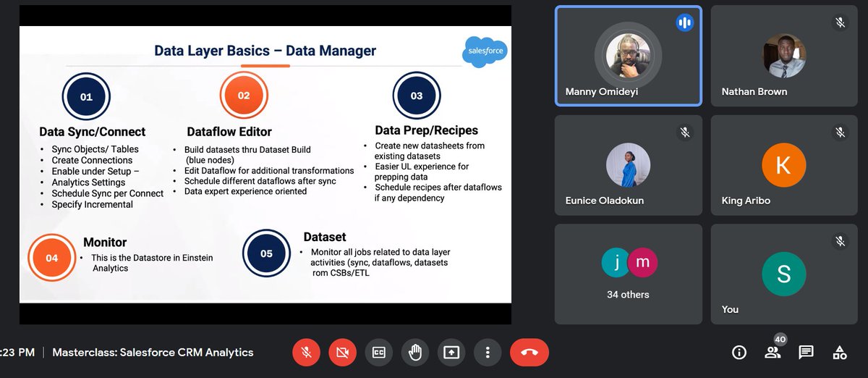Click the 'Schedule Sync per Connect' bullet

pos(108,193)
